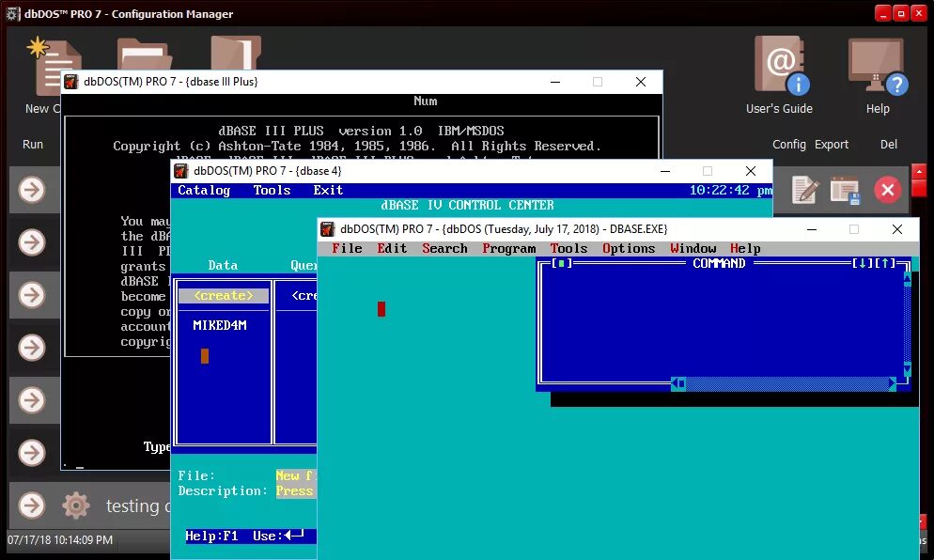
Task: Click the 07/17/18 10:14:09 PM status text
Action: click(59, 539)
